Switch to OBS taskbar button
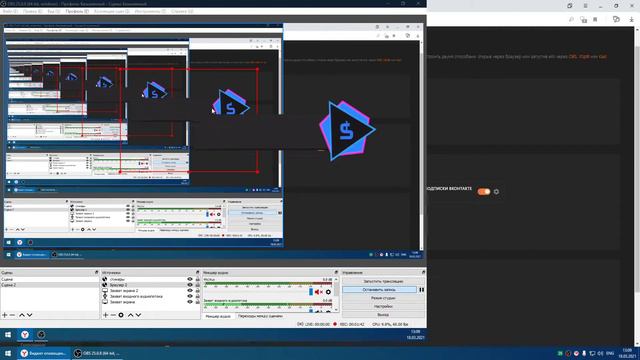Viewport: 640px width, 360px height. point(98,353)
